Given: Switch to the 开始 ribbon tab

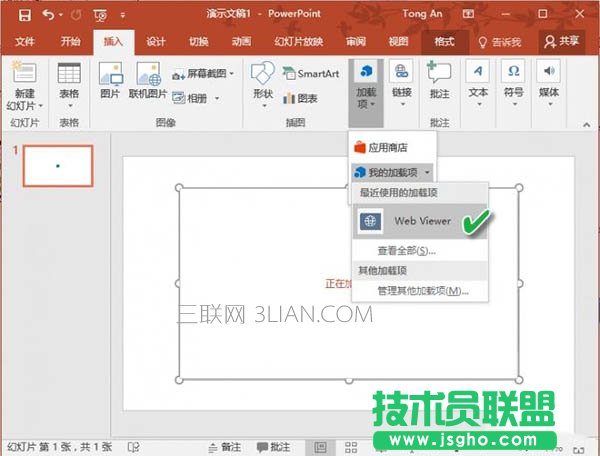Looking at the screenshot, I should coord(70,41).
